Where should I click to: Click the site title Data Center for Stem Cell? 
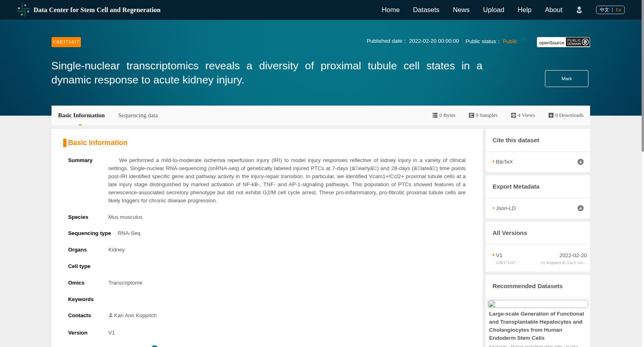click(x=97, y=10)
